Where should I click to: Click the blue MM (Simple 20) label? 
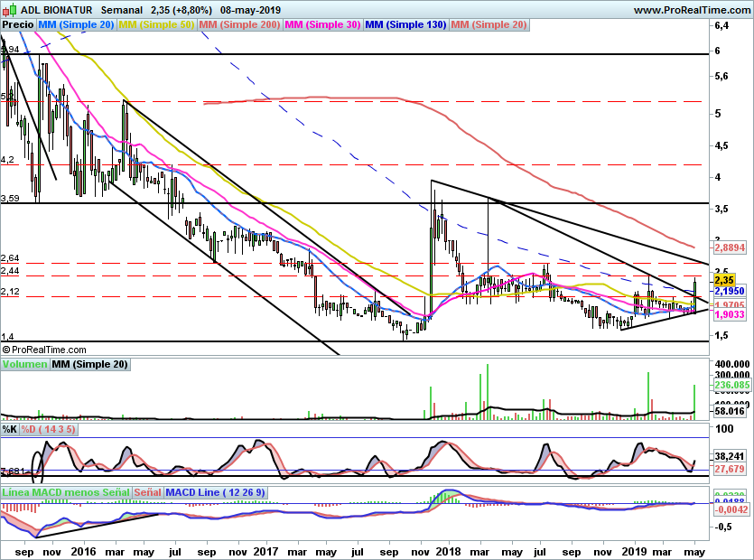(76, 24)
